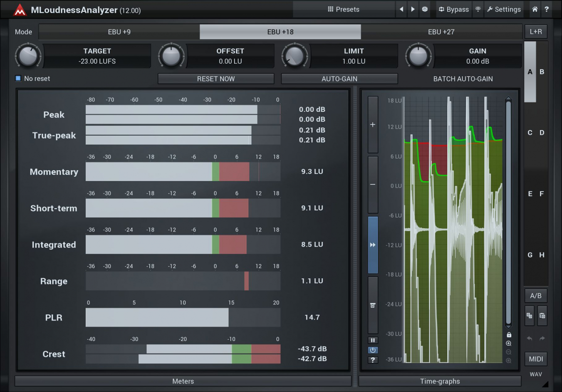Switch to EBU +27 mode
The height and width of the screenshot is (392, 562).
441,32
